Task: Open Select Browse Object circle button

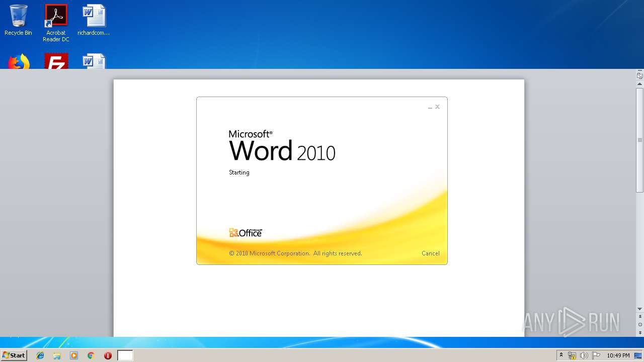Action: click(640, 325)
